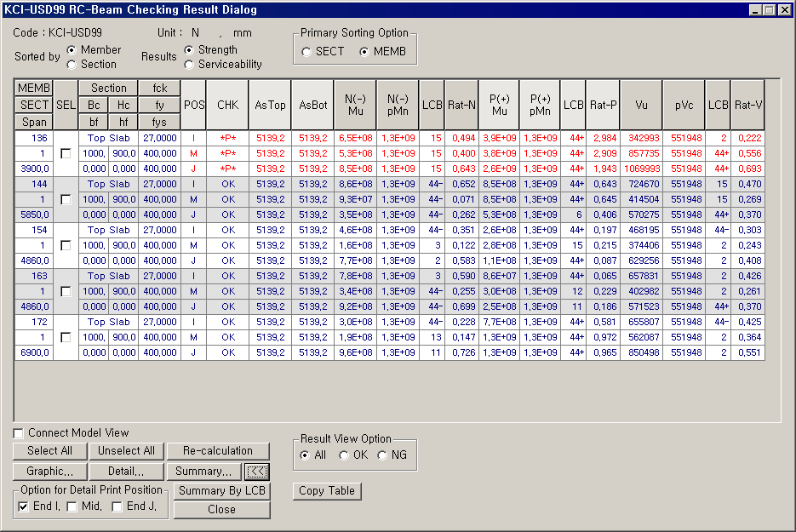The height and width of the screenshot is (532, 796).
Task: Collapse the dialog with the << button
Action: click(x=257, y=472)
